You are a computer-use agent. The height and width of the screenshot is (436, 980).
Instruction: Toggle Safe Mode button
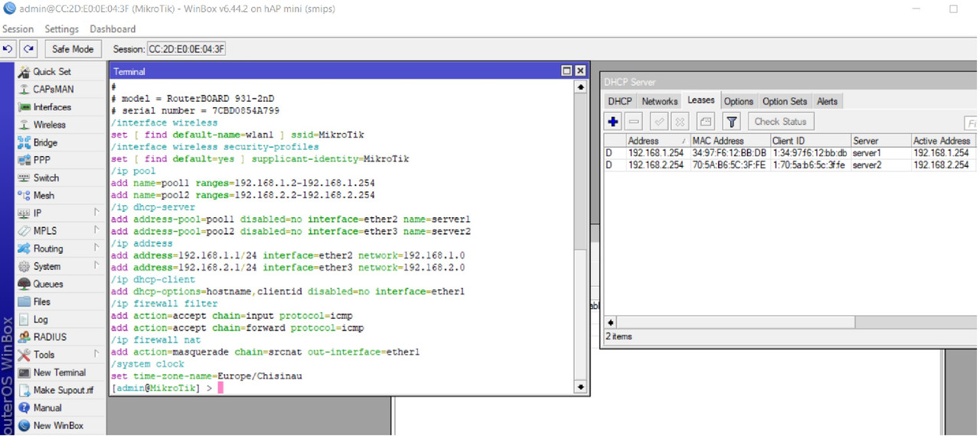pos(73,49)
